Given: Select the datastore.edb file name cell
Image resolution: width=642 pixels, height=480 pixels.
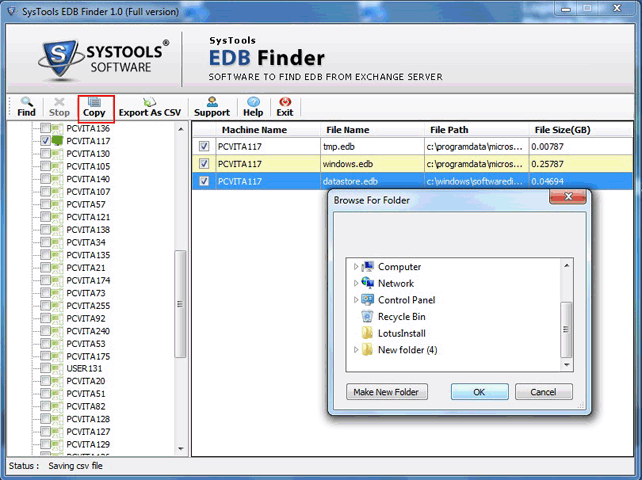Looking at the screenshot, I should pos(372,181).
